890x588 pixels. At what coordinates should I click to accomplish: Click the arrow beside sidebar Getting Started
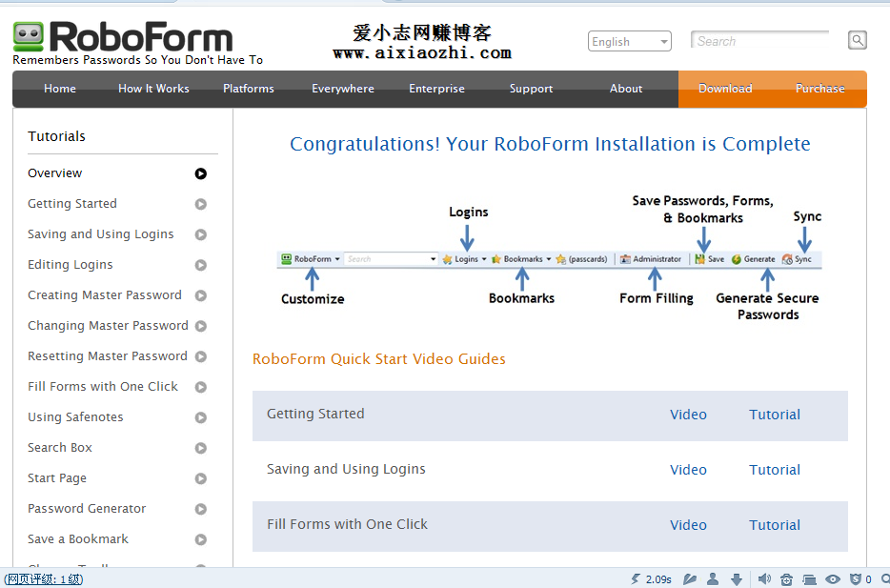201,204
